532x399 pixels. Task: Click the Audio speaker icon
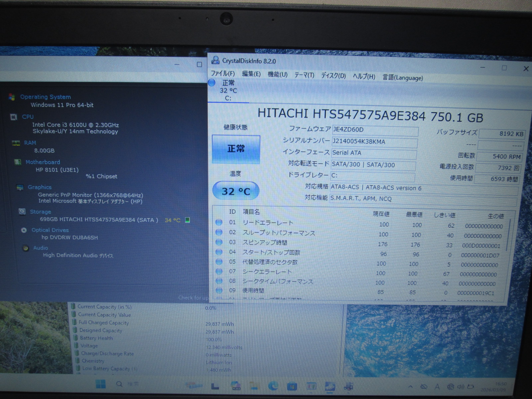click(26, 248)
